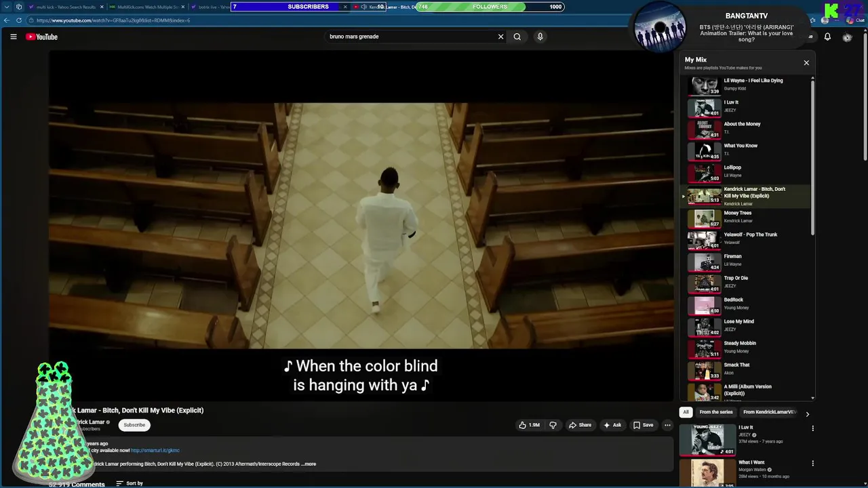This screenshot has width=868, height=488.
Task: Open the YouTube hamburger guide menu
Action: tap(14, 37)
